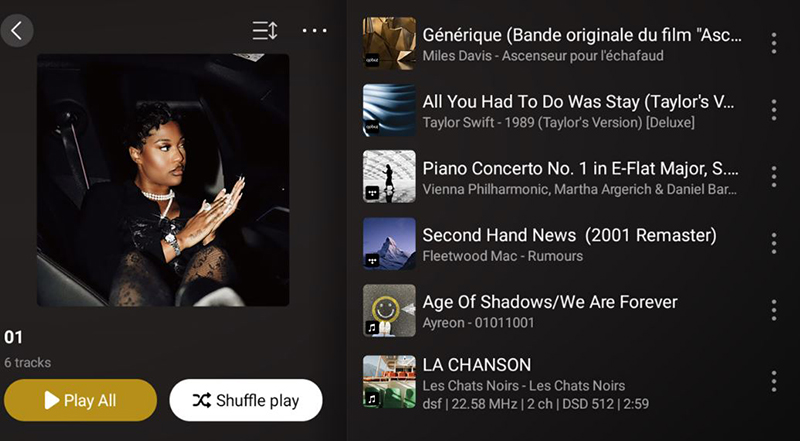800x441 pixels.
Task: Tap the Fleetwood Mac Rumours mountain thumbnail
Action: pyautogui.click(x=389, y=243)
